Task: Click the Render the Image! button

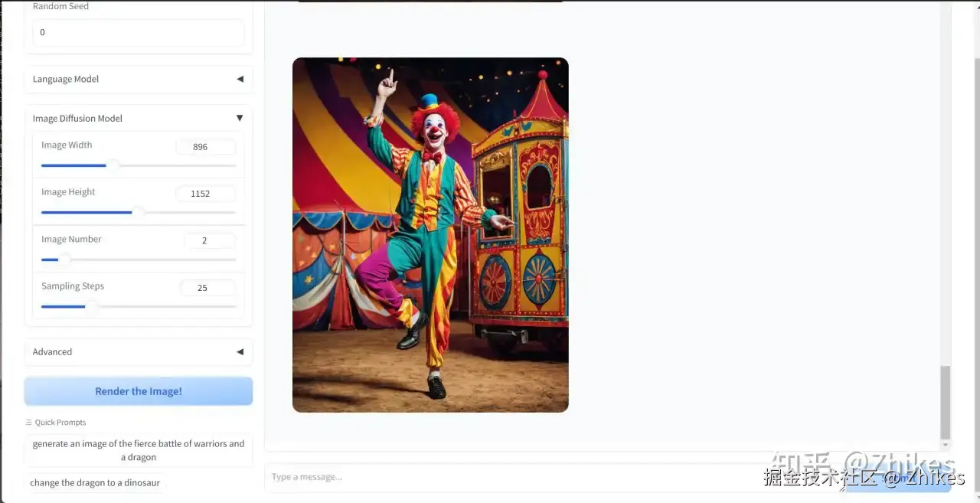Action: (x=139, y=391)
